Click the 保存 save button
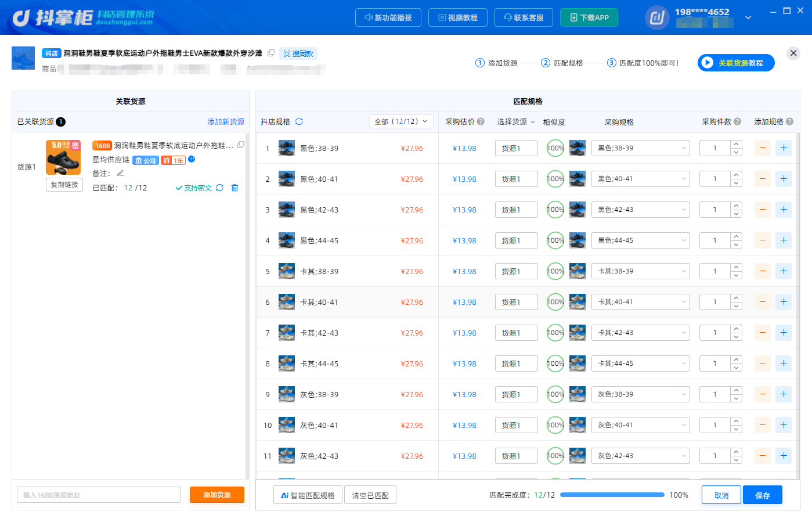Image resolution: width=812 pixels, height=522 pixels. point(763,495)
